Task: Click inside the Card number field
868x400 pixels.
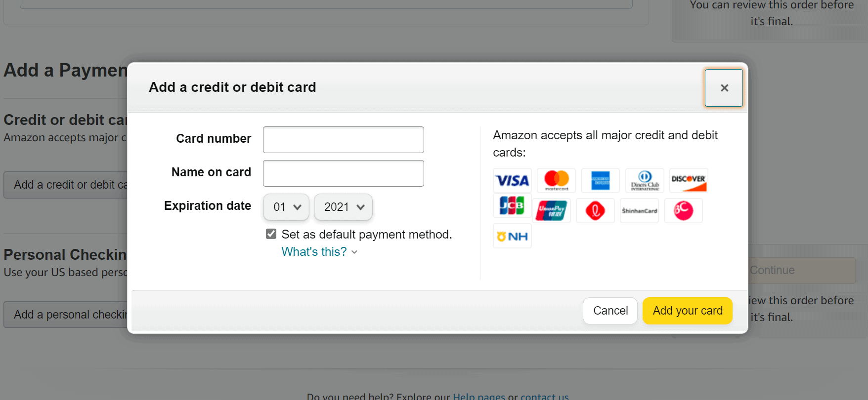Action: (x=343, y=140)
